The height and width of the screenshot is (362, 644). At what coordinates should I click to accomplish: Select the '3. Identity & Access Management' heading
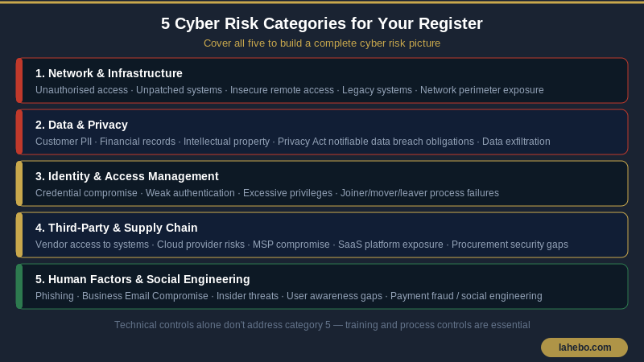tap(127, 176)
